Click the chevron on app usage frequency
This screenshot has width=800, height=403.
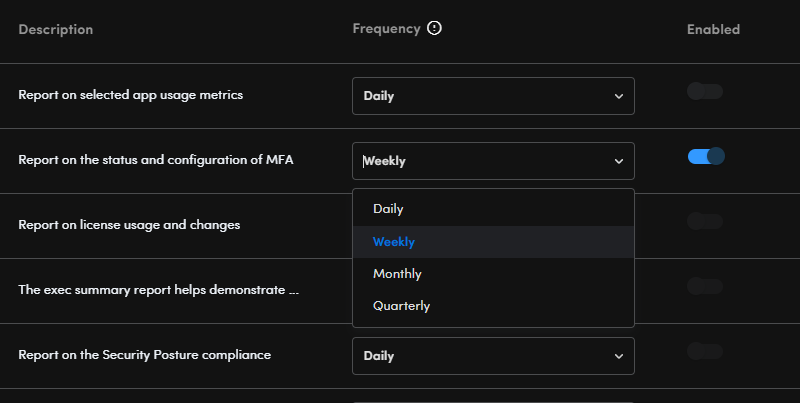tap(619, 97)
